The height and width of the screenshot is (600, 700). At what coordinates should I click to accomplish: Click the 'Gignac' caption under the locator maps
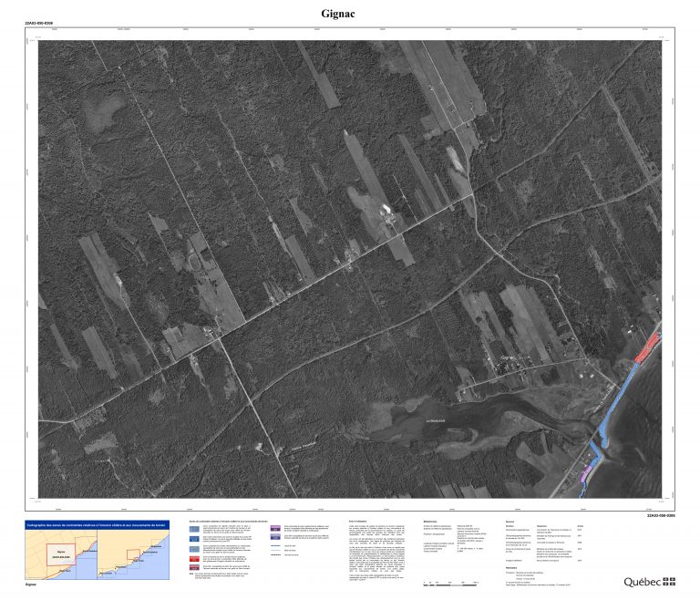click(x=31, y=584)
